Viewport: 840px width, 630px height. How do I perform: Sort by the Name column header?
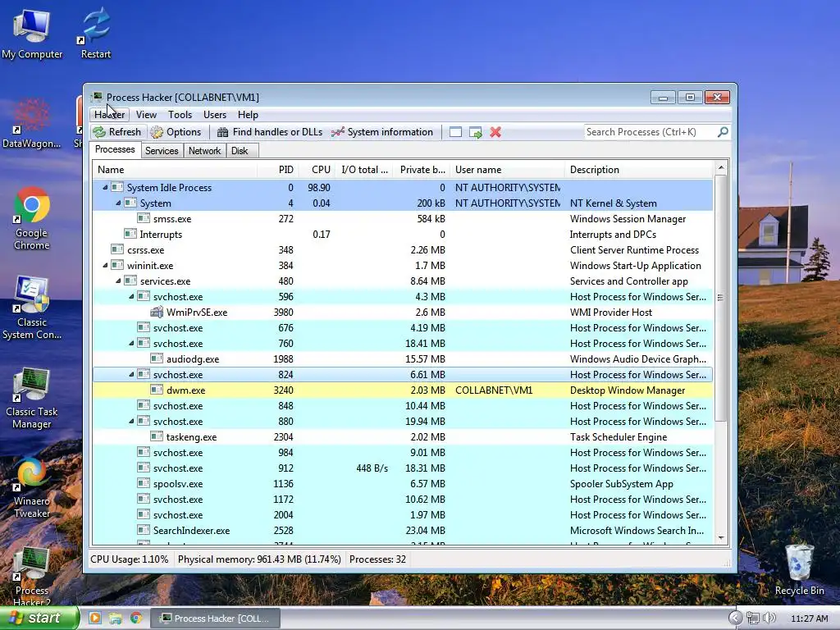(x=175, y=170)
